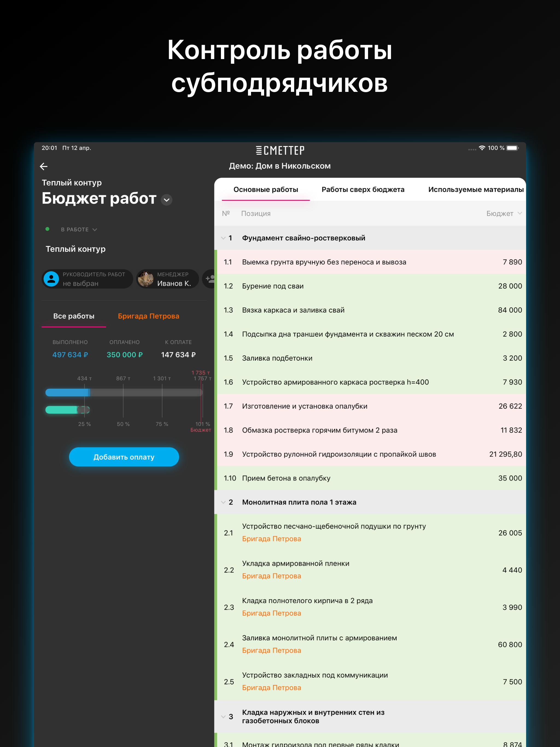
Task: Click budget value 60 800
Action: point(510,645)
